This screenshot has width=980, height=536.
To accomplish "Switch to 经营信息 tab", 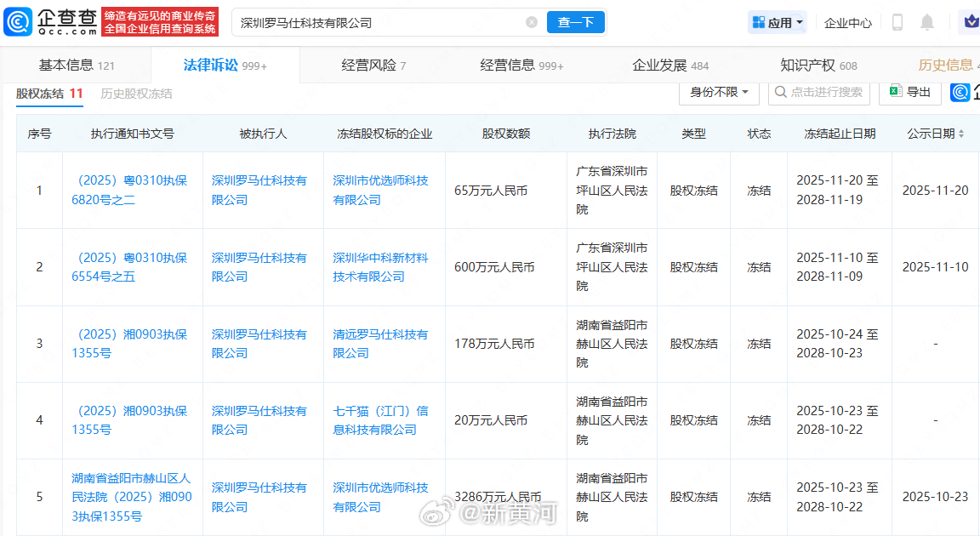I will click(521, 65).
